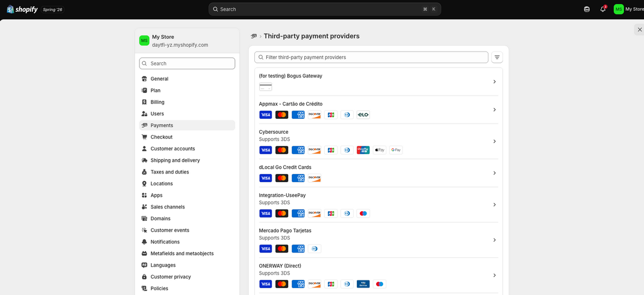Click the Google Pay icon in Cybersource row
This screenshot has height=295, width=644.
coord(396,150)
